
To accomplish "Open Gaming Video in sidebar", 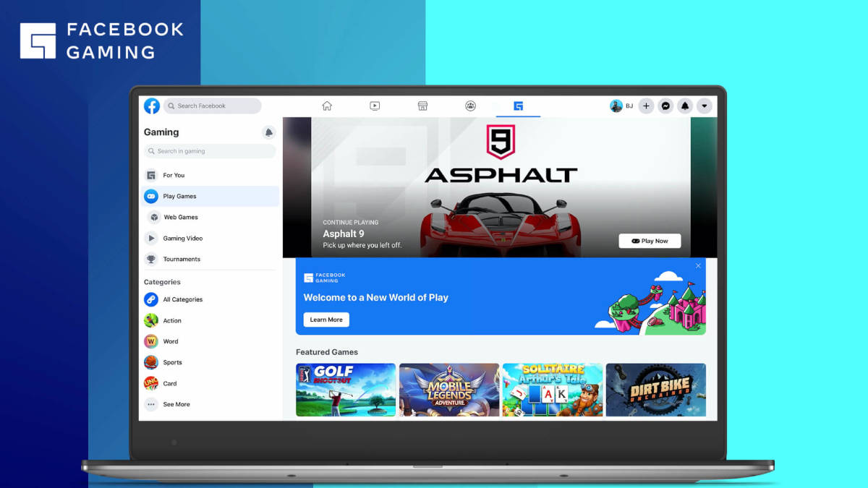I will point(209,238).
